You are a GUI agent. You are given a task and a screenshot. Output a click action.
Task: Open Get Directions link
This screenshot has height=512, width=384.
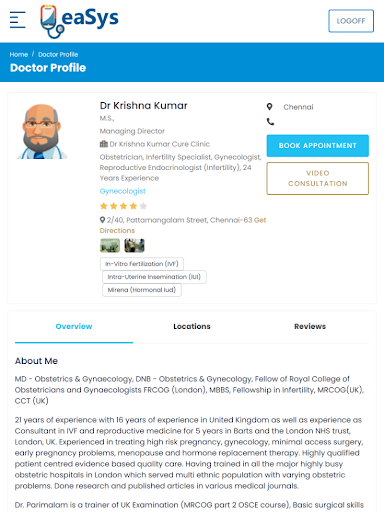click(183, 225)
